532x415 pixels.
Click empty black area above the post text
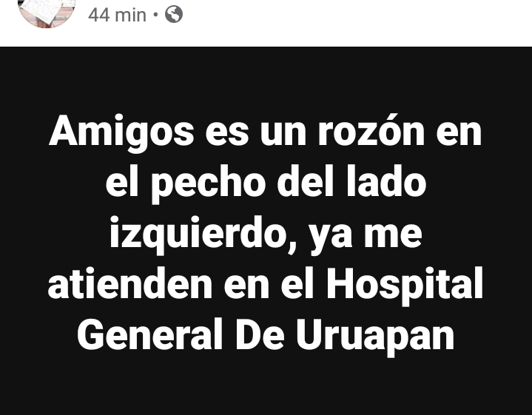click(266, 78)
